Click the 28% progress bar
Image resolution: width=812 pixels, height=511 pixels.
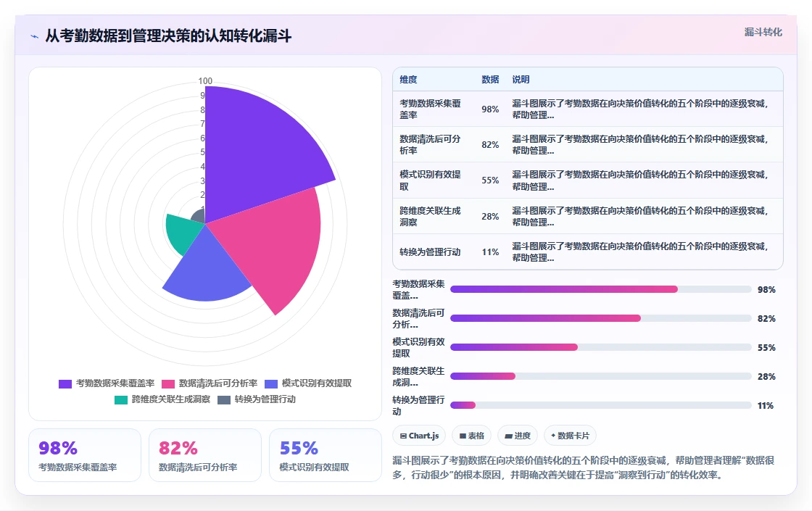(x=601, y=376)
